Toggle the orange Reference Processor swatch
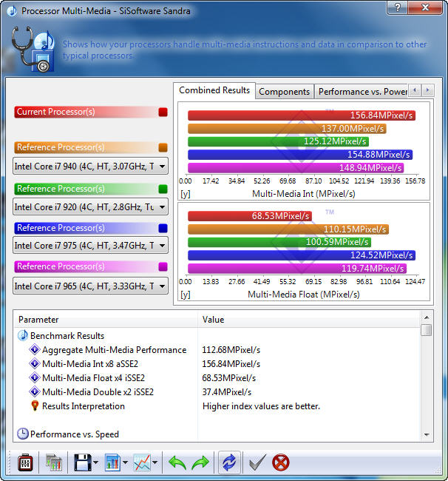Screen dimensions: 448x481 tap(163, 147)
